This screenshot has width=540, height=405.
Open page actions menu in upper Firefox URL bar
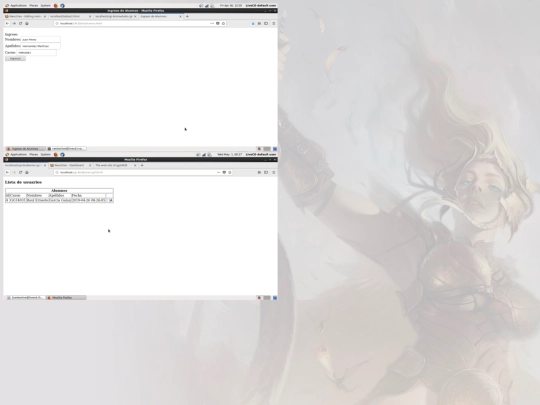pos(212,23)
